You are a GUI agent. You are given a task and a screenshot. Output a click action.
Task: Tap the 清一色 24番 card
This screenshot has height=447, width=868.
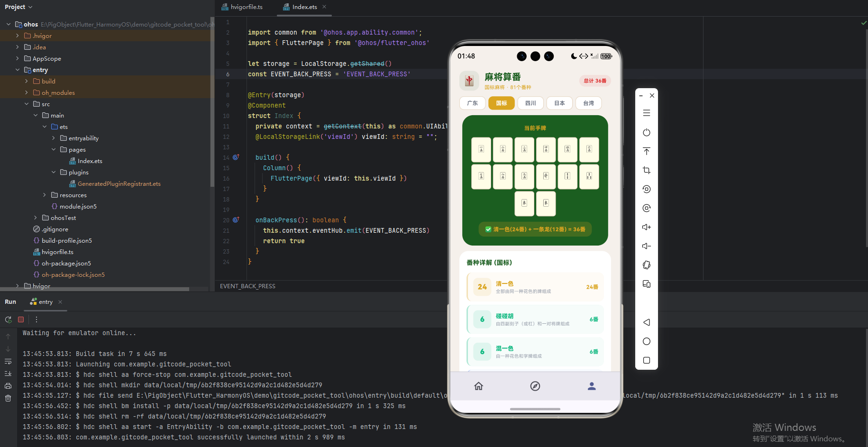[535, 287]
